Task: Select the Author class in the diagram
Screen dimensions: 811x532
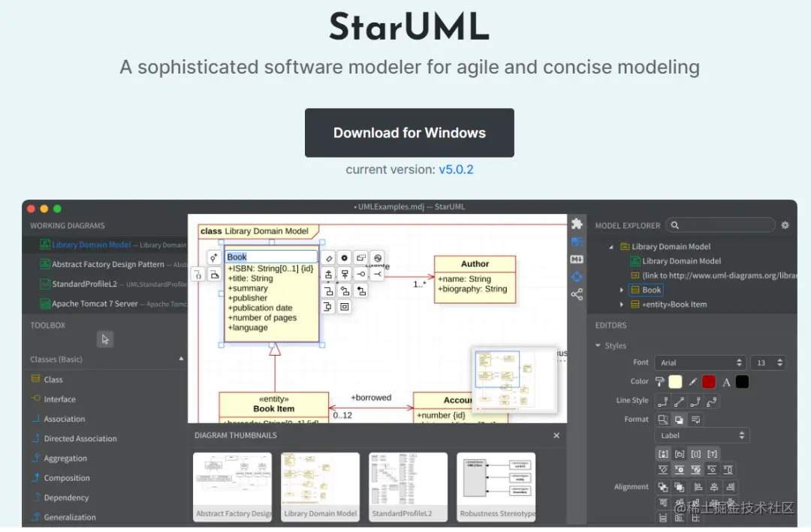Action: tap(475, 279)
